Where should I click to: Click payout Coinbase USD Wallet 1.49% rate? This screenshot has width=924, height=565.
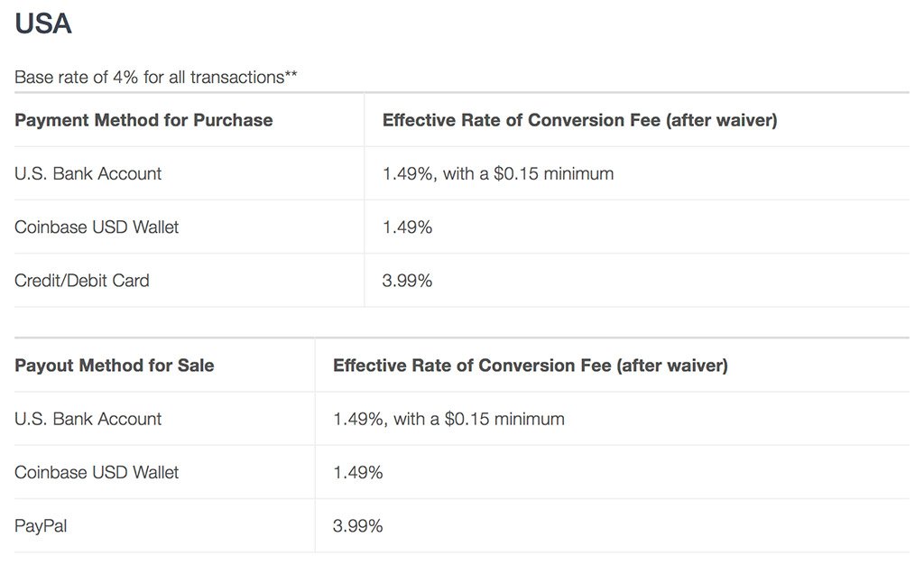[357, 472]
